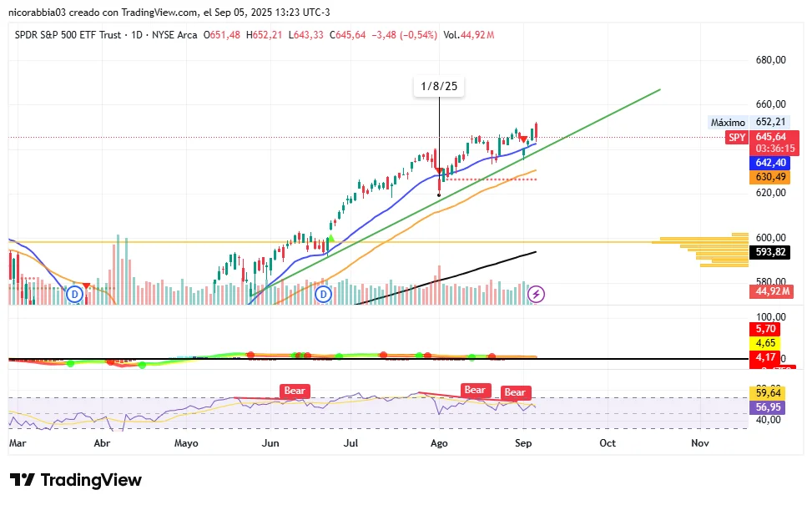This screenshot has width=812, height=505.
Task: Click the purple lightning bolt event icon
Action: coord(537,294)
